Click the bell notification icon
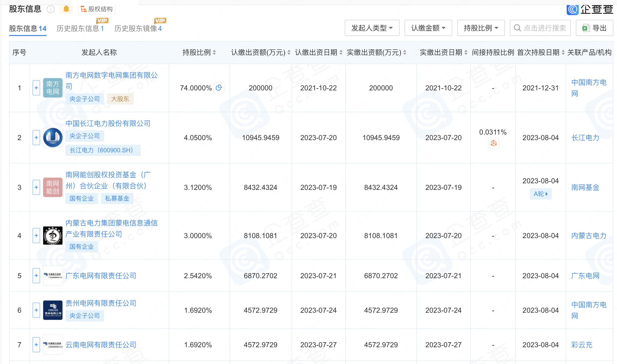Viewport: 617px width, 364px height. 66,9
